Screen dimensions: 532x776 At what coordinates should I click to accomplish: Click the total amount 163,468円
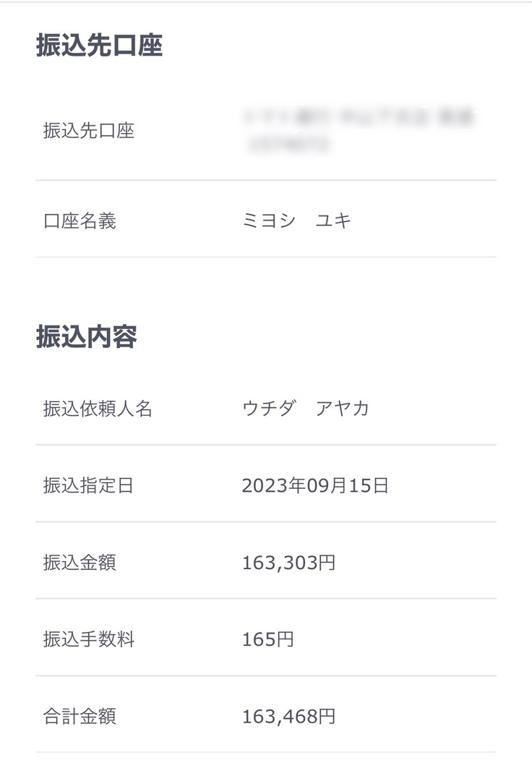click(x=288, y=717)
